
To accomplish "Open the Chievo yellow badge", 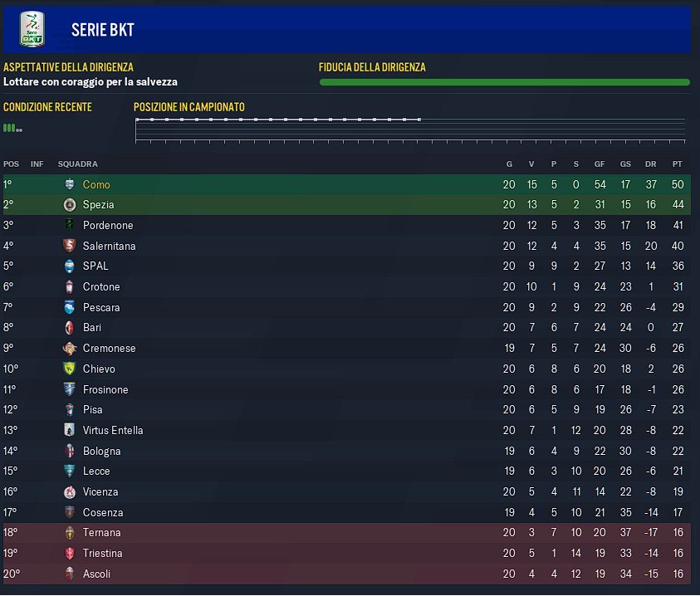I will 69,369.
